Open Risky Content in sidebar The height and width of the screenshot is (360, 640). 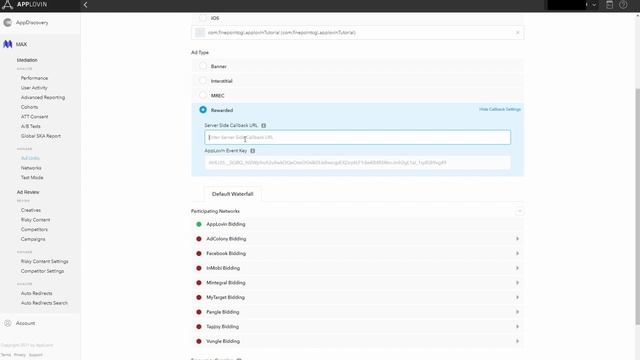pos(36,220)
